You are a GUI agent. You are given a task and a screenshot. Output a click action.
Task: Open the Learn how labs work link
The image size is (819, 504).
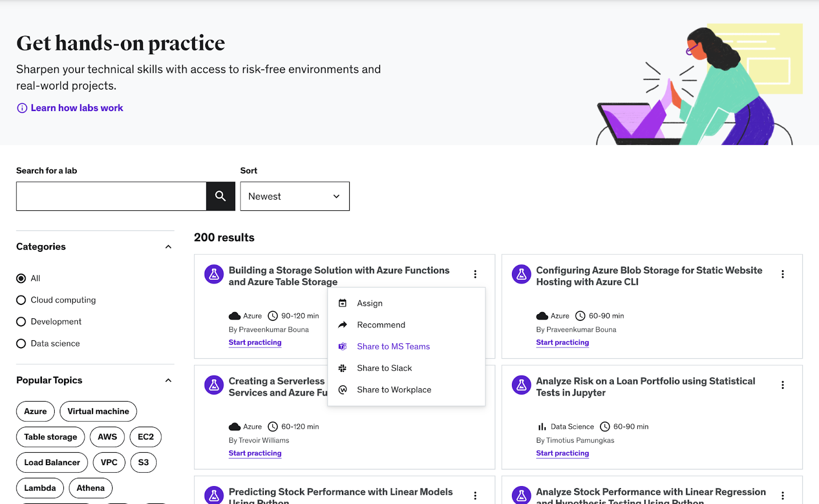(x=77, y=108)
